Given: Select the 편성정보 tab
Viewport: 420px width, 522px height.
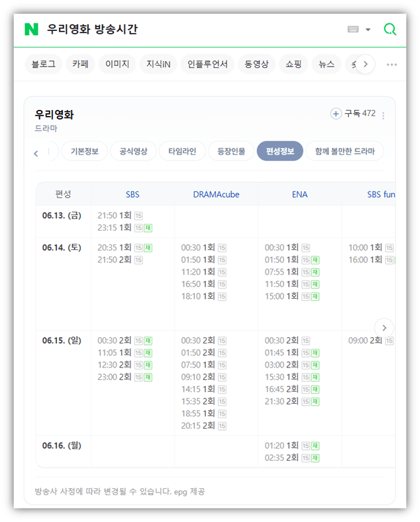Looking at the screenshot, I should click(280, 152).
